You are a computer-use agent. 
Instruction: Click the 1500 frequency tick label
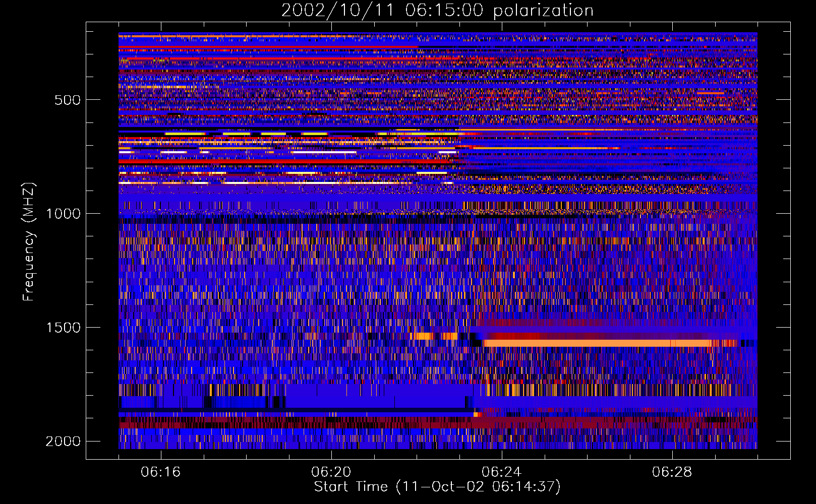63,328
